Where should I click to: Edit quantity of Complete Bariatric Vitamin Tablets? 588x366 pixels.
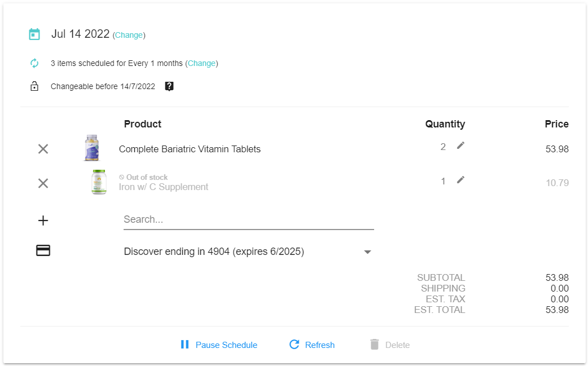(461, 145)
